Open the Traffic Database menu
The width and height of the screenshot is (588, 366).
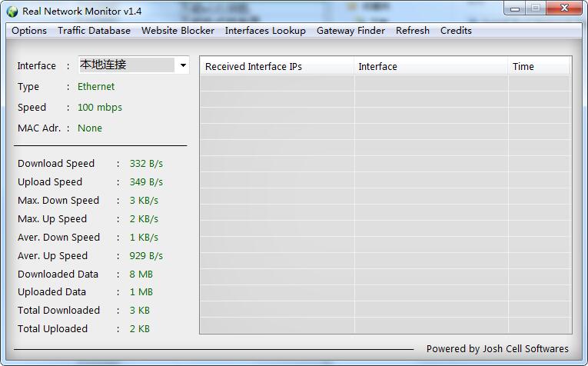[94, 31]
